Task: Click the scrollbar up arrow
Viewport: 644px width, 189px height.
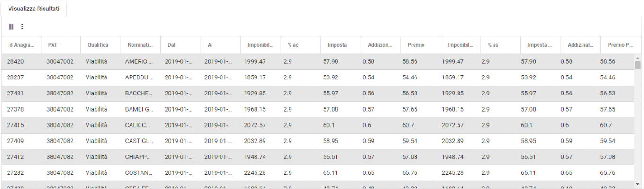Action: pyautogui.click(x=638, y=58)
